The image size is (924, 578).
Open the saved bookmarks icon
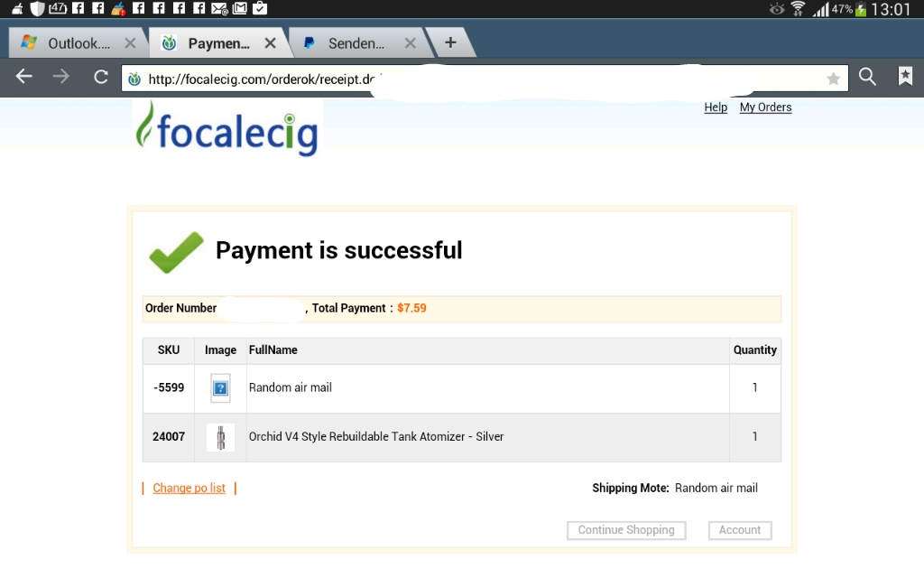coord(905,77)
